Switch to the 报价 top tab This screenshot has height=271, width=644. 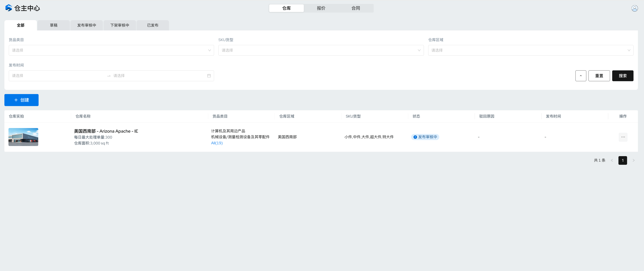coord(321,8)
